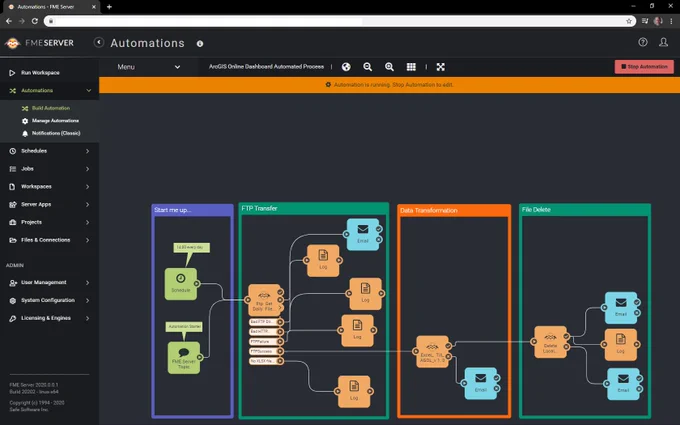
Task: Expand the Licensing & Engines chevron
Action: tap(88, 318)
